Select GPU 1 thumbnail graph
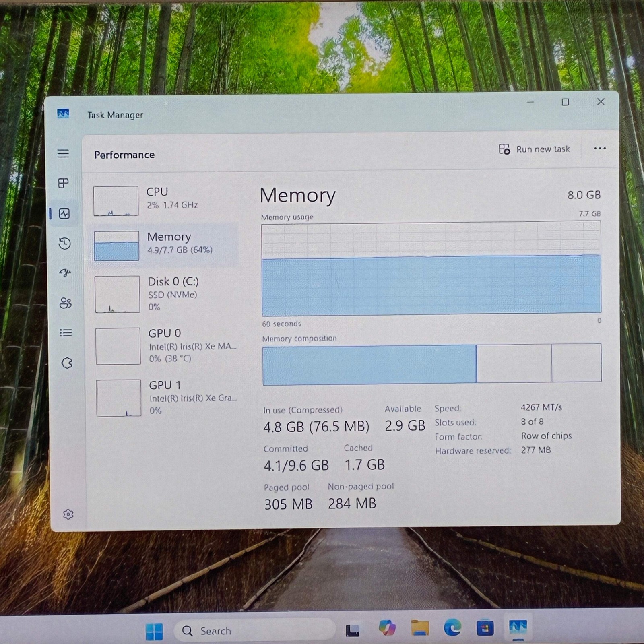Image resolution: width=644 pixels, height=644 pixels. click(x=119, y=398)
